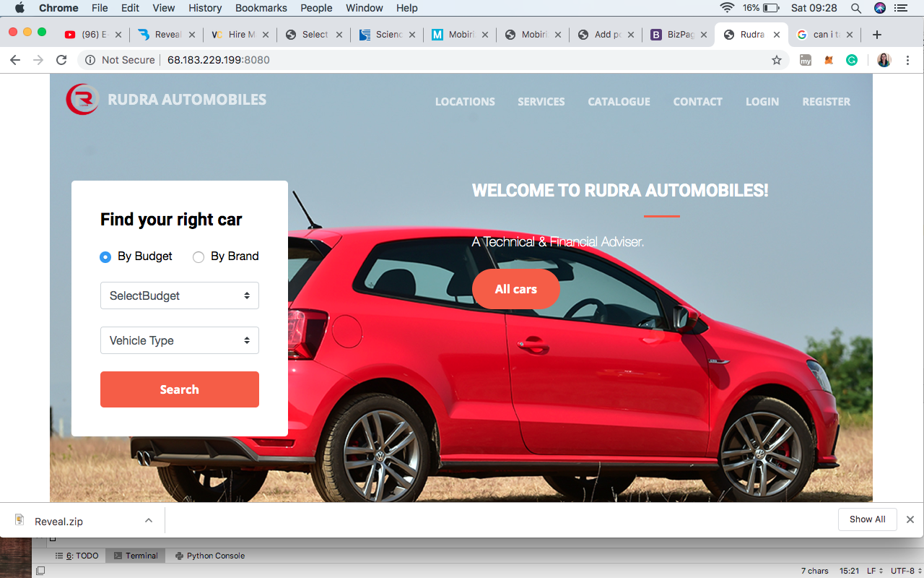Open the Grammarly extension icon
924x578 pixels.
tap(852, 60)
